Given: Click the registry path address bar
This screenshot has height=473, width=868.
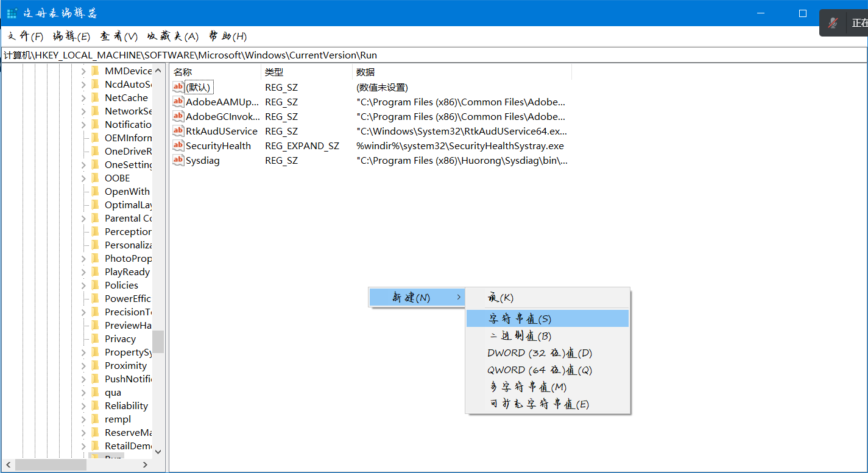Looking at the screenshot, I should point(244,55).
